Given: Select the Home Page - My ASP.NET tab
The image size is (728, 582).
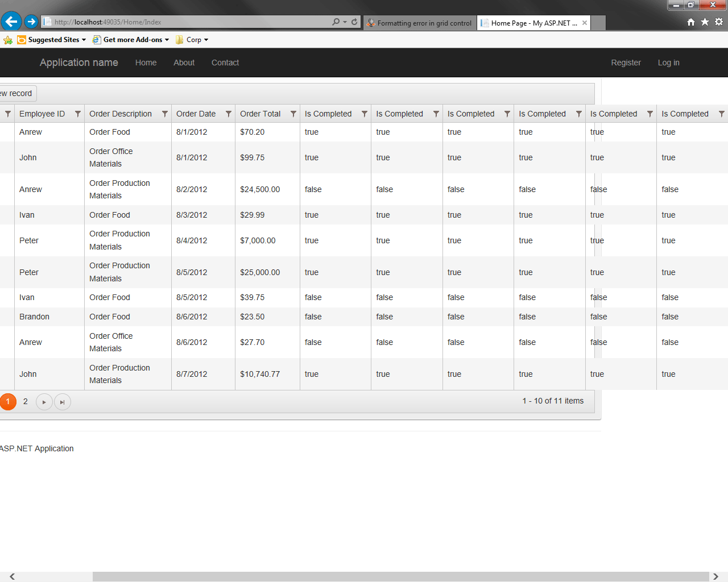Looking at the screenshot, I should [x=533, y=23].
